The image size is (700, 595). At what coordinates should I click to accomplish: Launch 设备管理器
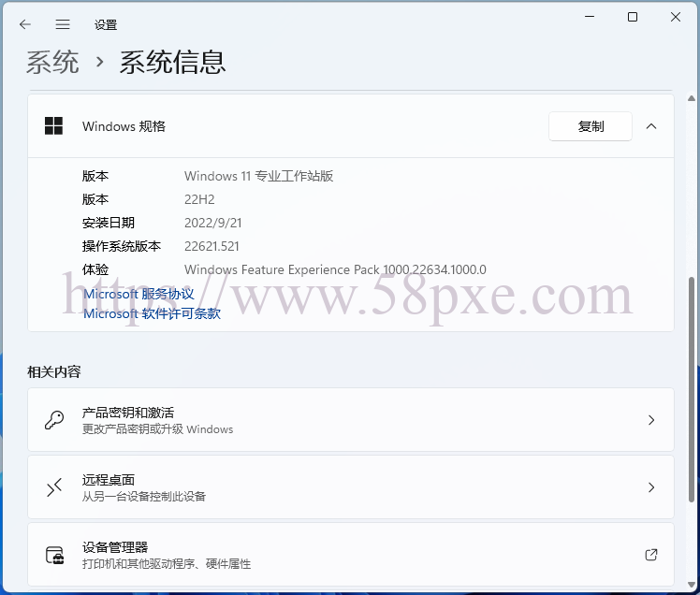[350, 555]
